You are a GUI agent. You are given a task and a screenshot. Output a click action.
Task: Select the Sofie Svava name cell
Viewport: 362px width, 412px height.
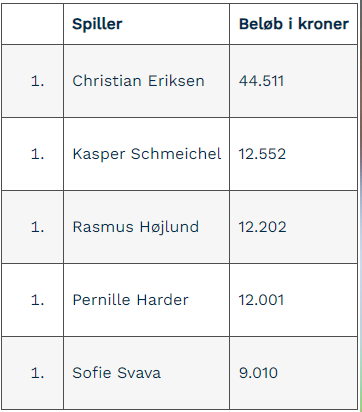[146, 373]
